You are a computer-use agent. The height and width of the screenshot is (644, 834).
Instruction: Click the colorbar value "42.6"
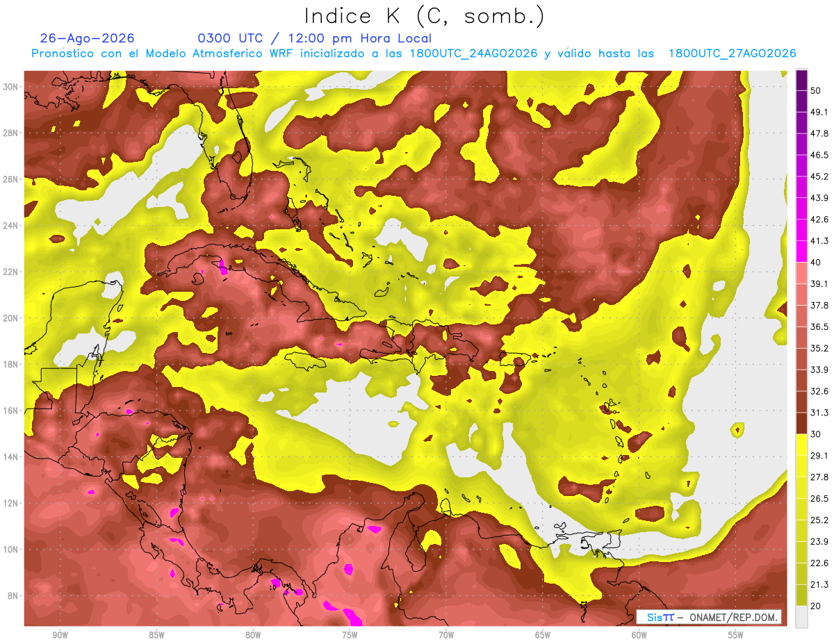click(x=819, y=220)
